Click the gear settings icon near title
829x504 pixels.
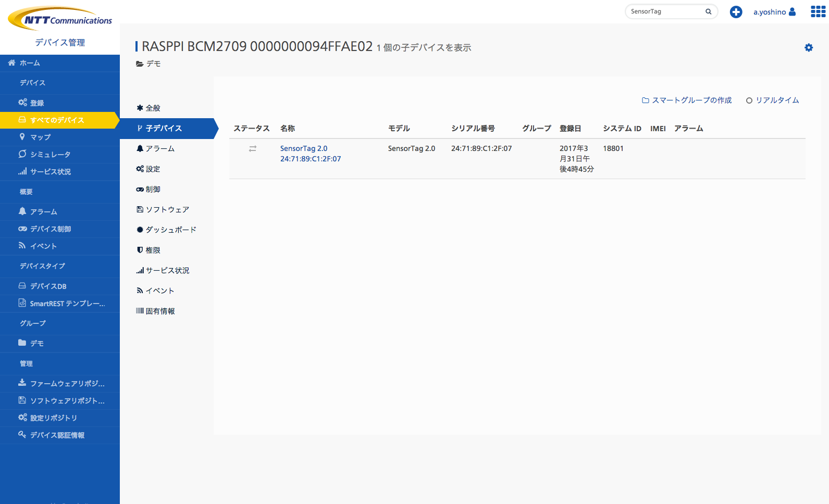(809, 47)
